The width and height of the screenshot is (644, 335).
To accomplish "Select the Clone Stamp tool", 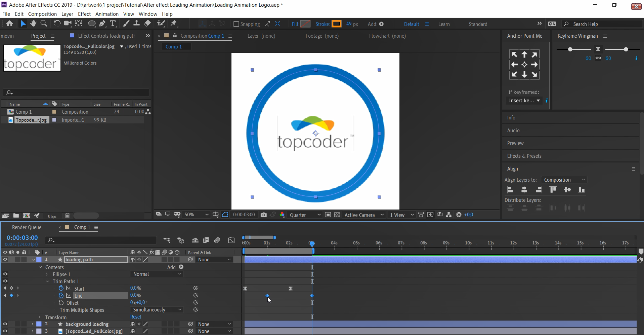I will coord(136,24).
